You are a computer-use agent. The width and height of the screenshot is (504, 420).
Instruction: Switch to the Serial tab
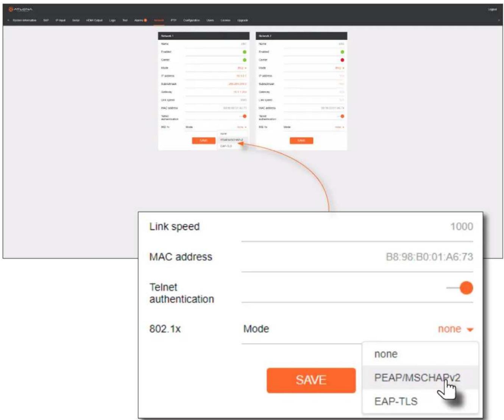pyautogui.click(x=76, y=20)
